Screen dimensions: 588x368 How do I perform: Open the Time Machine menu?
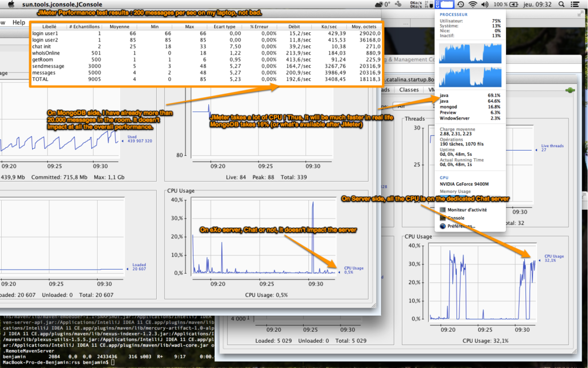click(461, 5)
